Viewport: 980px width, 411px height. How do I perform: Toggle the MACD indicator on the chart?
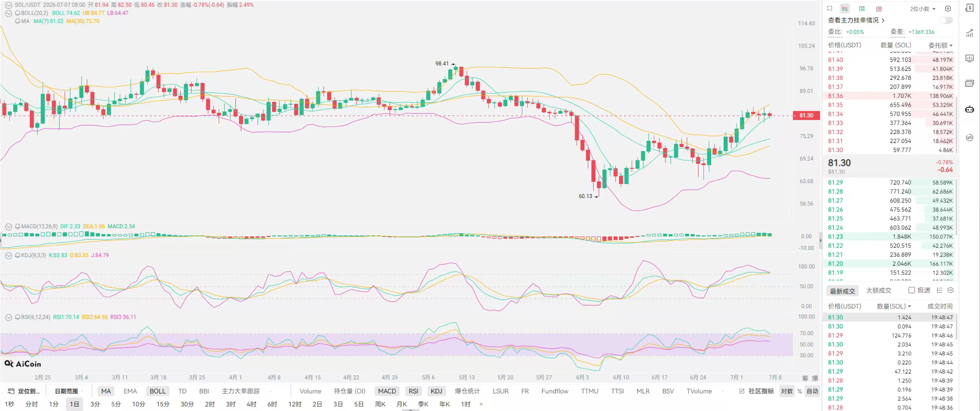[387, 391]
